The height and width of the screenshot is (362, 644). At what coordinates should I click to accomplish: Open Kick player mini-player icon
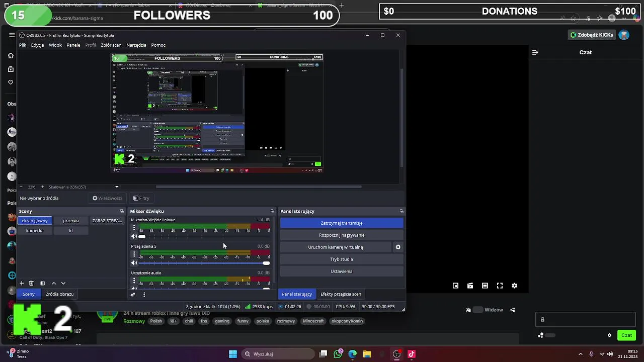[x=455, y=286]
